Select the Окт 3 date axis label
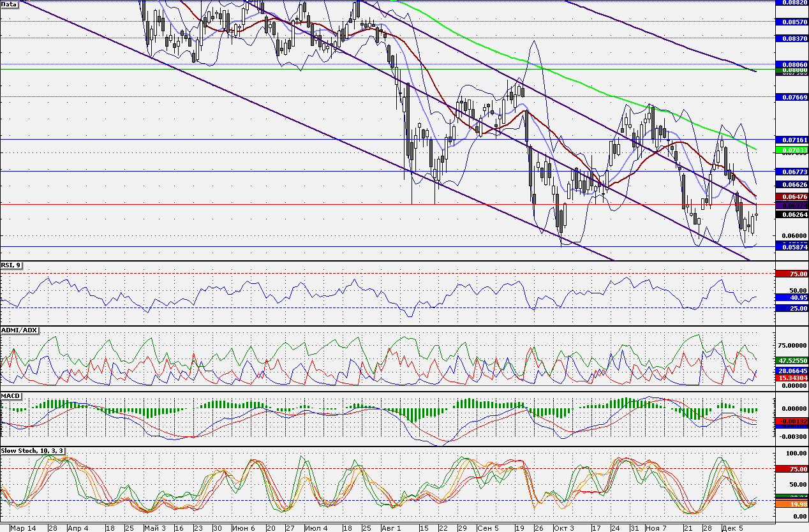 coord(563,528)
